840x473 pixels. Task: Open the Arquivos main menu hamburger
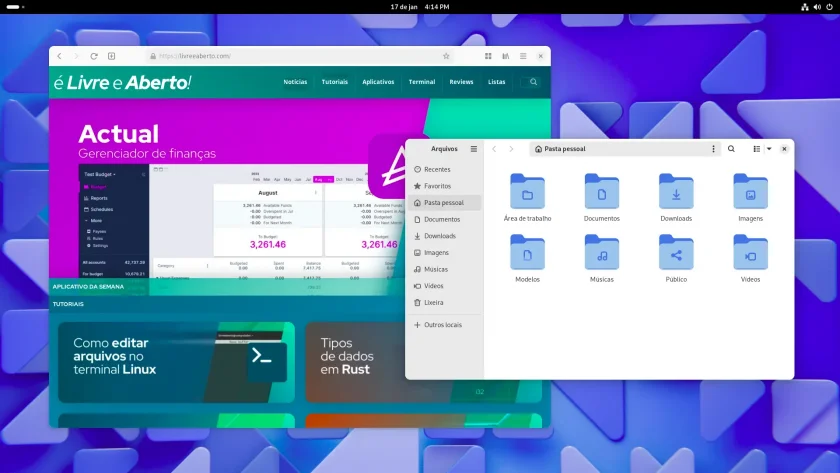tap(474, 149)
